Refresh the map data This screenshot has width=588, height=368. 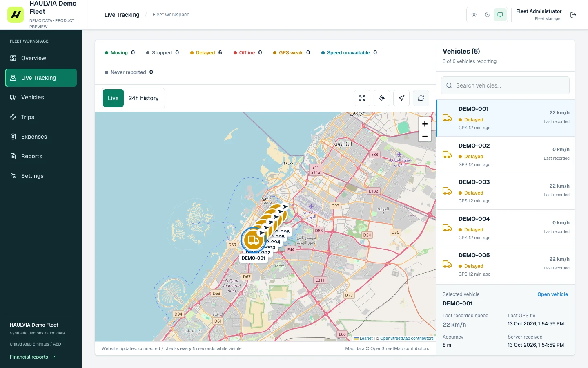[x=421, y=98]
